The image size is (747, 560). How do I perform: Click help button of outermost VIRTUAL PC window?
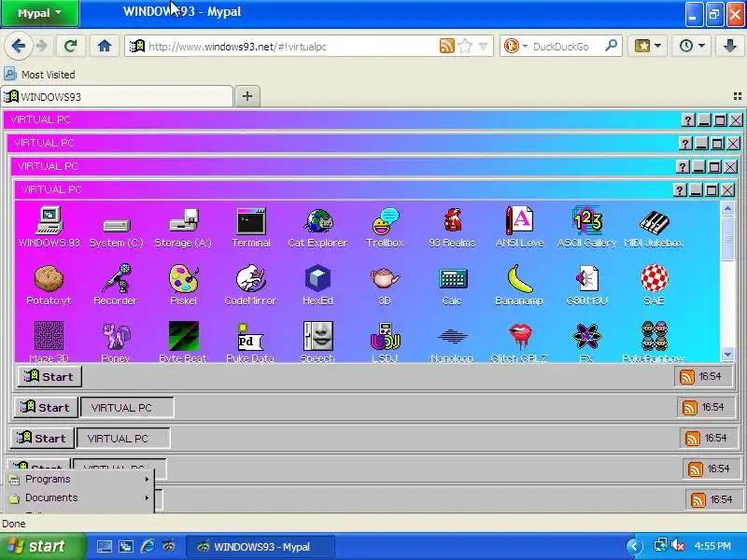tap(688, 120)
